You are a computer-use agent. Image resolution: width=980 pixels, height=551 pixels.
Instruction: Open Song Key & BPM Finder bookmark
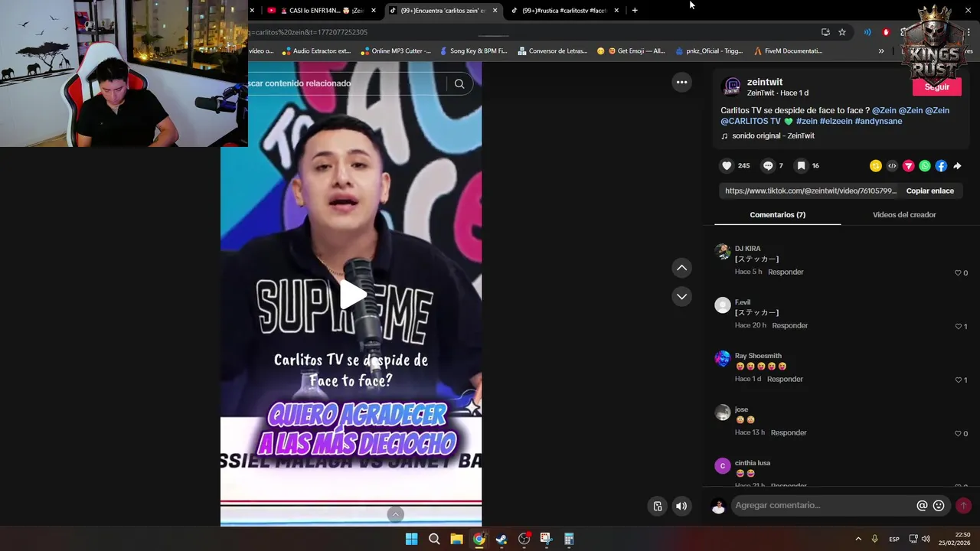(x=472, y=51)
